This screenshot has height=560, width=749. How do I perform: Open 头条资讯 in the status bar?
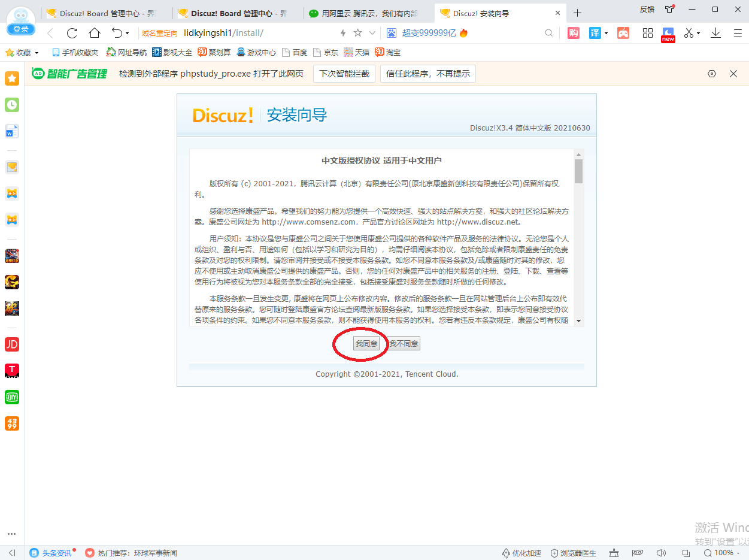(53, 553)
